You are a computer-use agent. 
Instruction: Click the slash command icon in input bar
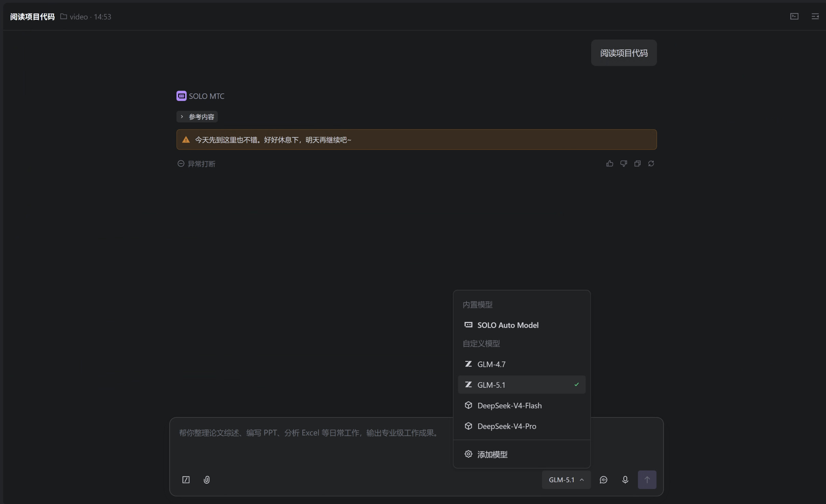[x=186, y=480]
